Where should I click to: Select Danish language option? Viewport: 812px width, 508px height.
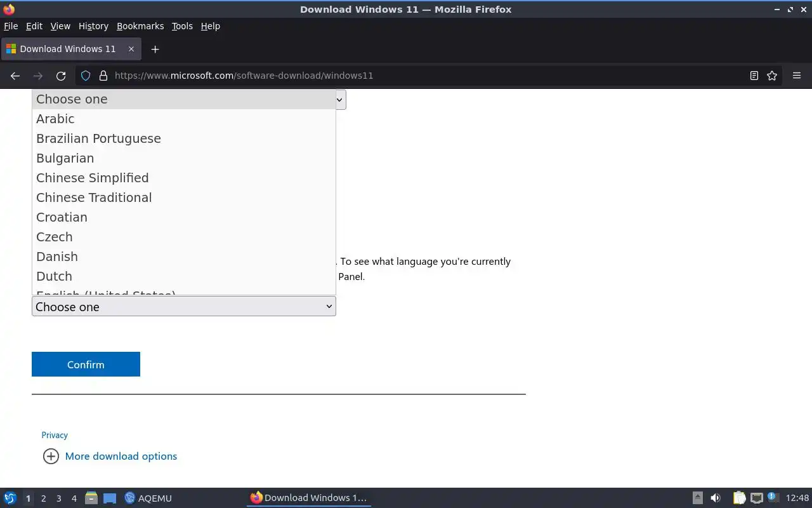[184, 257]
